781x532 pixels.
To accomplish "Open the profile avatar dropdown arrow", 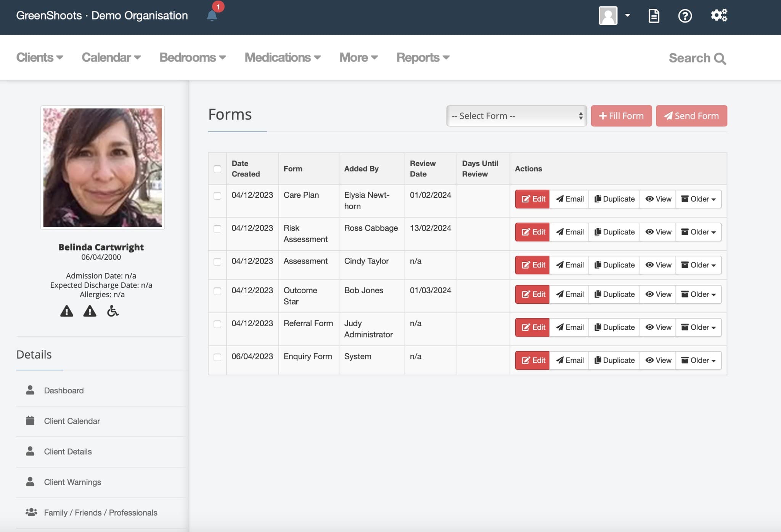I will (x=627, y=16).
